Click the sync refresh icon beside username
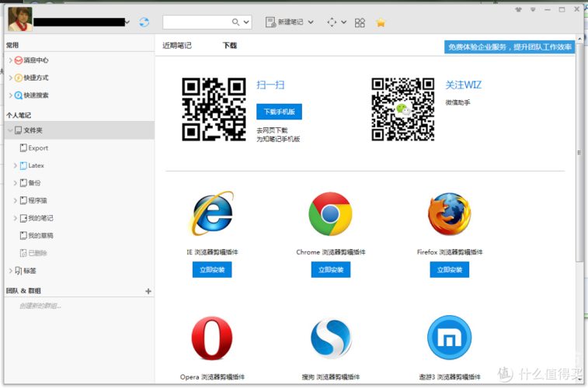Viewport: 588px width, 388px height. (144, 23)
